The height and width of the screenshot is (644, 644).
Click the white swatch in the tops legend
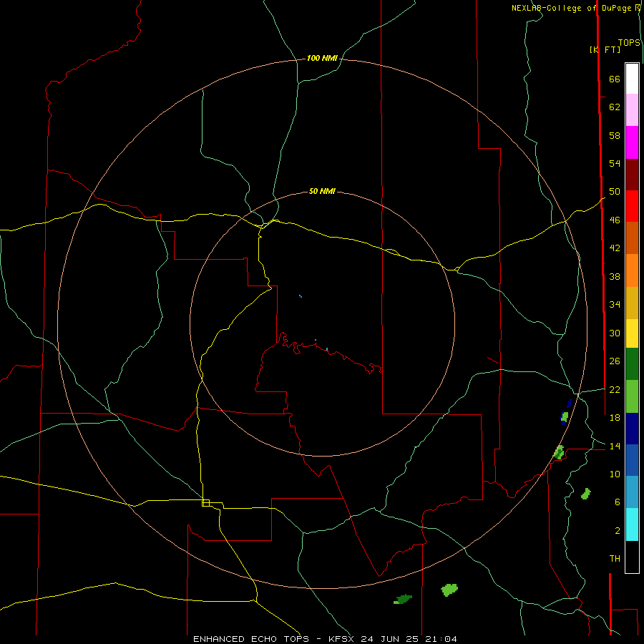tap(632, 79)
